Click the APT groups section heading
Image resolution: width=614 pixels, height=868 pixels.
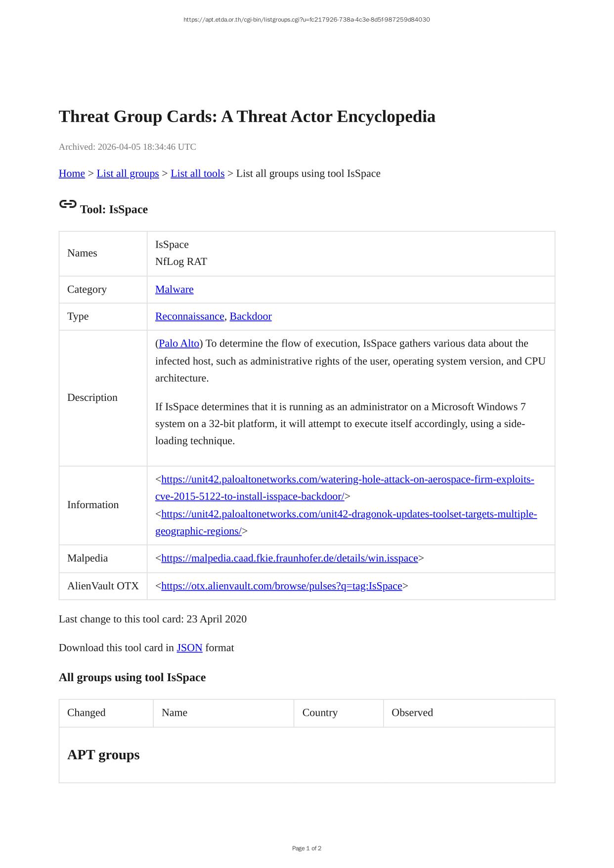coord(103,755)
